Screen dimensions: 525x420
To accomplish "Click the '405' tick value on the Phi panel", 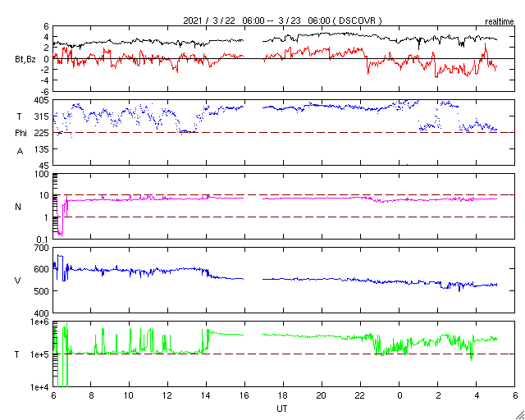I will coord(42,100).
